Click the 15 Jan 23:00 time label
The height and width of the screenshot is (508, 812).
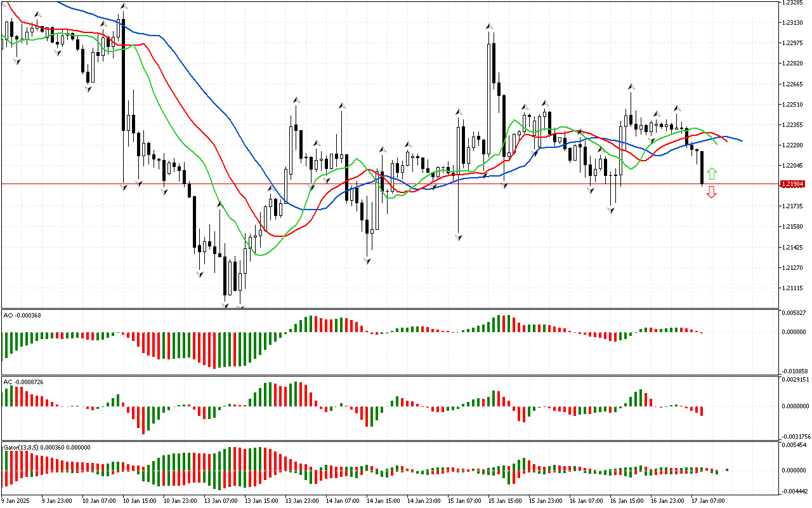[544, 500]
